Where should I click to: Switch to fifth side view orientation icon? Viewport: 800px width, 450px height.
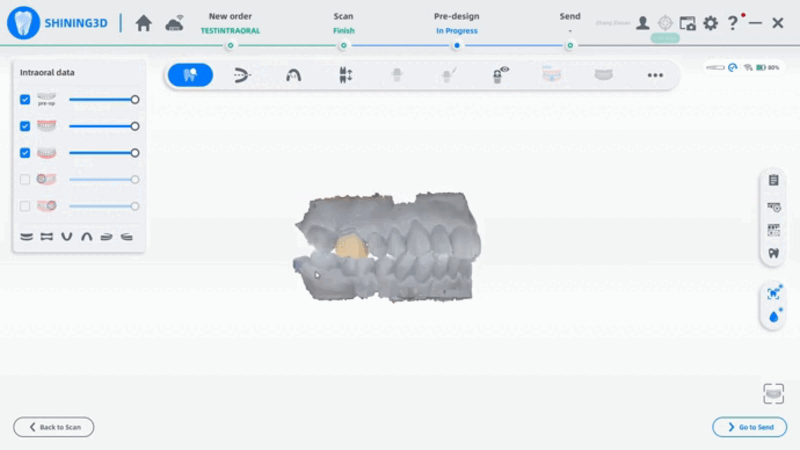(107, 237)
